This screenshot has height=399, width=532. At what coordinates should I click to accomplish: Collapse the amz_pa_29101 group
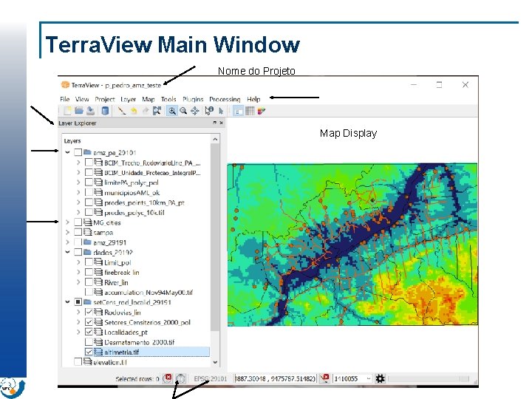(x=67, y=152)
